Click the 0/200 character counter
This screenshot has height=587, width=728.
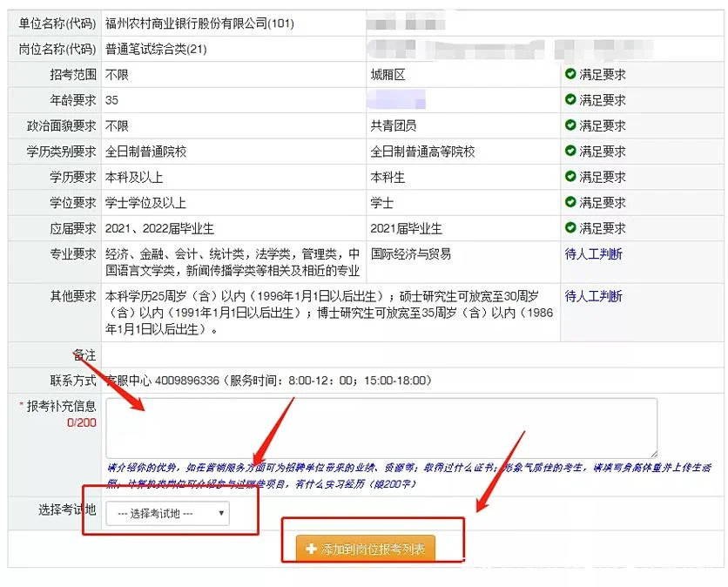82,422
